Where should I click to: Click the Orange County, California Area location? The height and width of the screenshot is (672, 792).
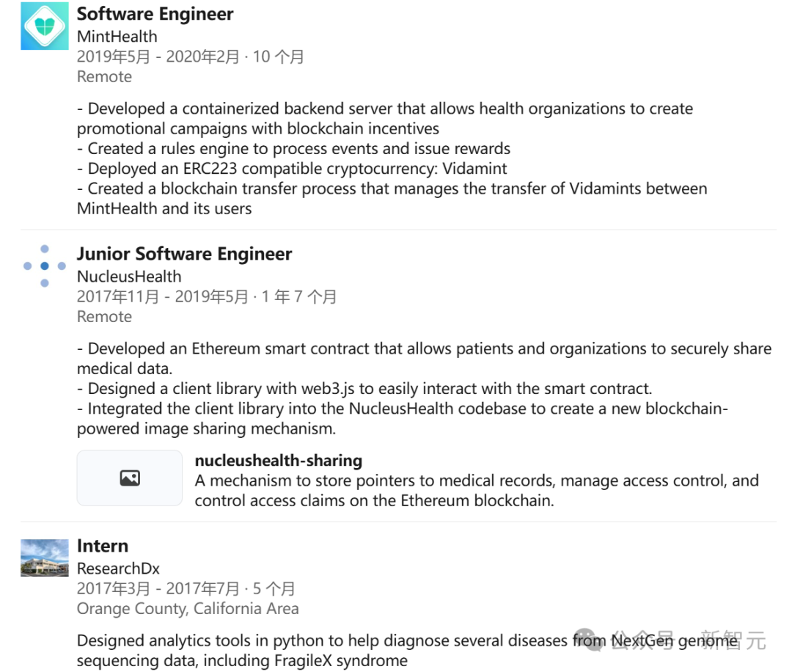(188, 608)
